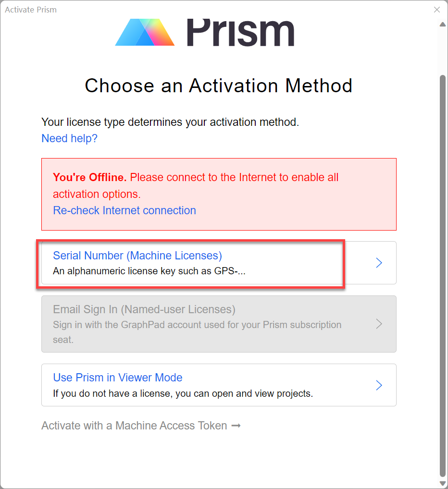
Task: Click the arrow icon after Machine Access Token
Action: [x=236, y=426]
